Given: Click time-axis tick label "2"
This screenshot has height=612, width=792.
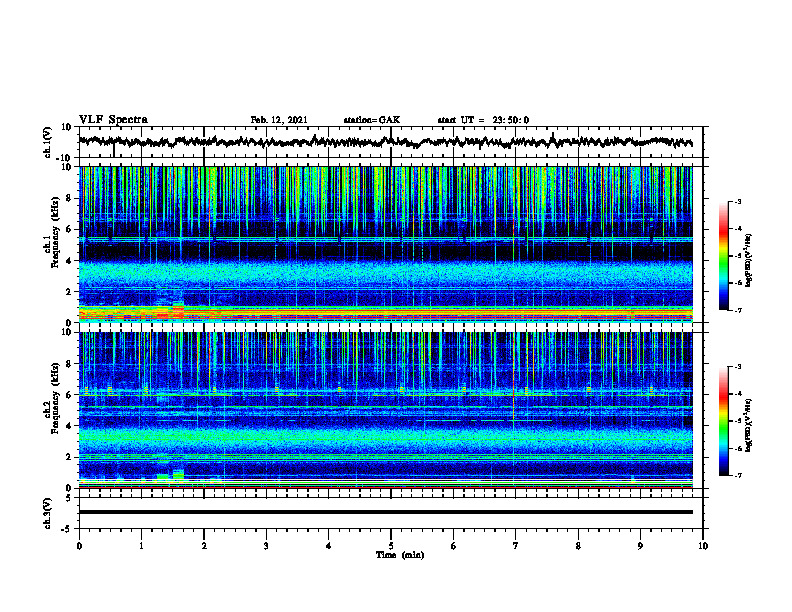Looking at the screenshot, I should (204, 546).
